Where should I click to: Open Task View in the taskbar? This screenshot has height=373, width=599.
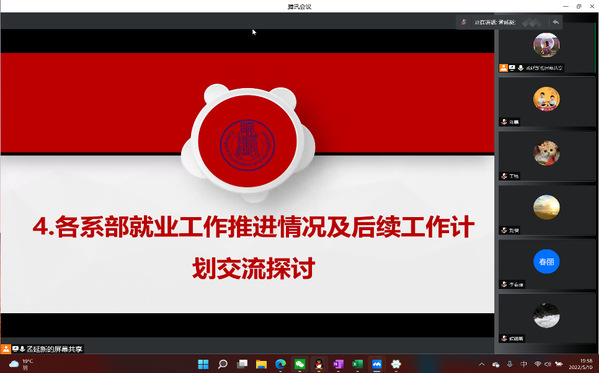tap(242, 364)
